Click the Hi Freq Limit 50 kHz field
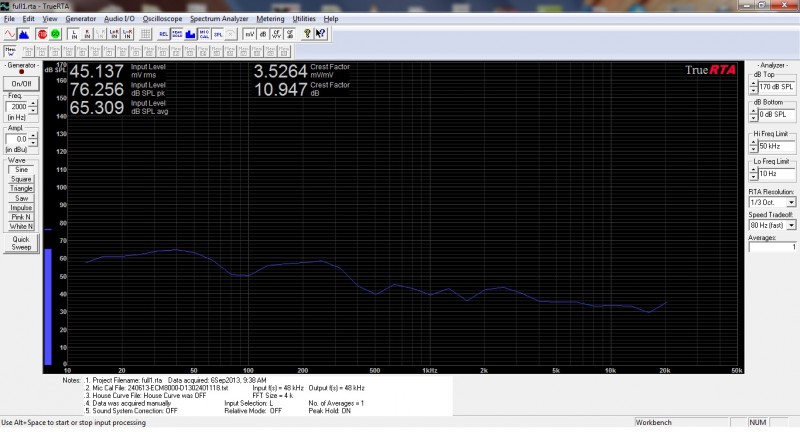This screenshot has width=800, height=432. click(x=776, y=146)
